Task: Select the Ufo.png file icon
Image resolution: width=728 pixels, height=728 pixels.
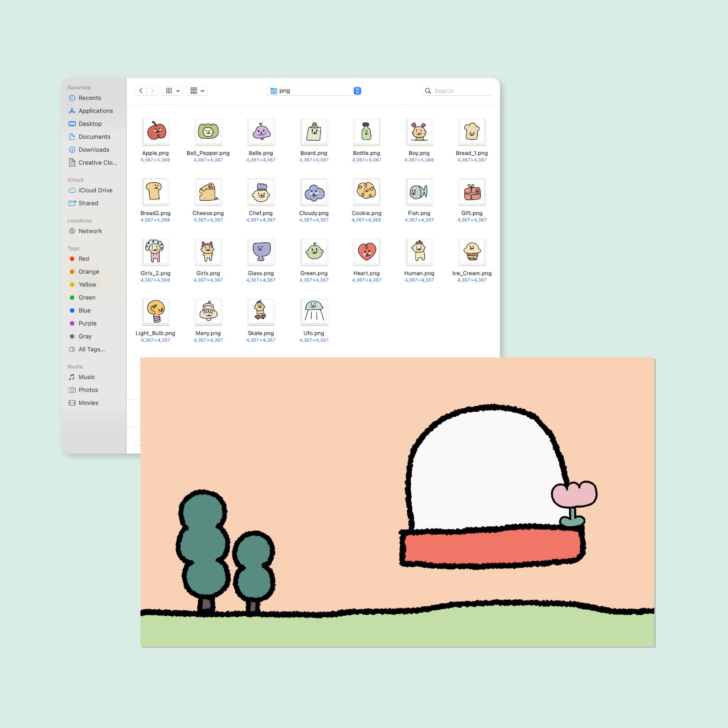Action: (314, 312)
